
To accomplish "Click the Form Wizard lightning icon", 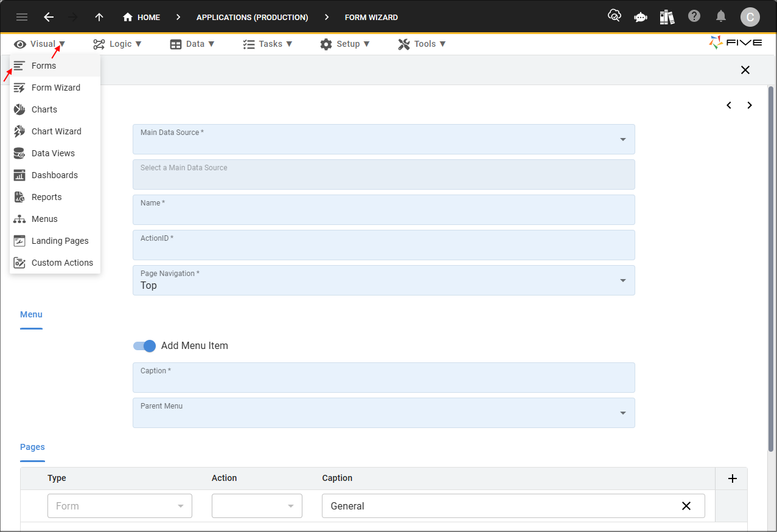I will (x=19, y=88).
